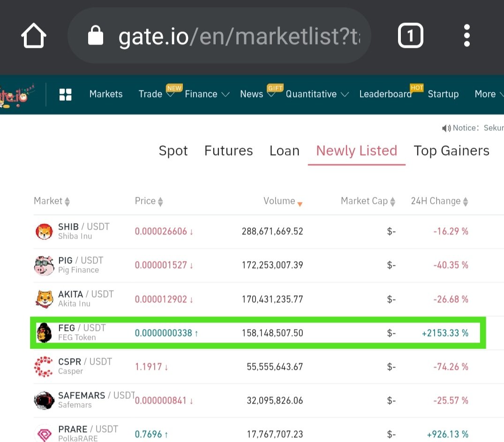Screen dimensions: 504x442
Task: Open the PRARE / USDT market
Action: click(x=88, y=429)
